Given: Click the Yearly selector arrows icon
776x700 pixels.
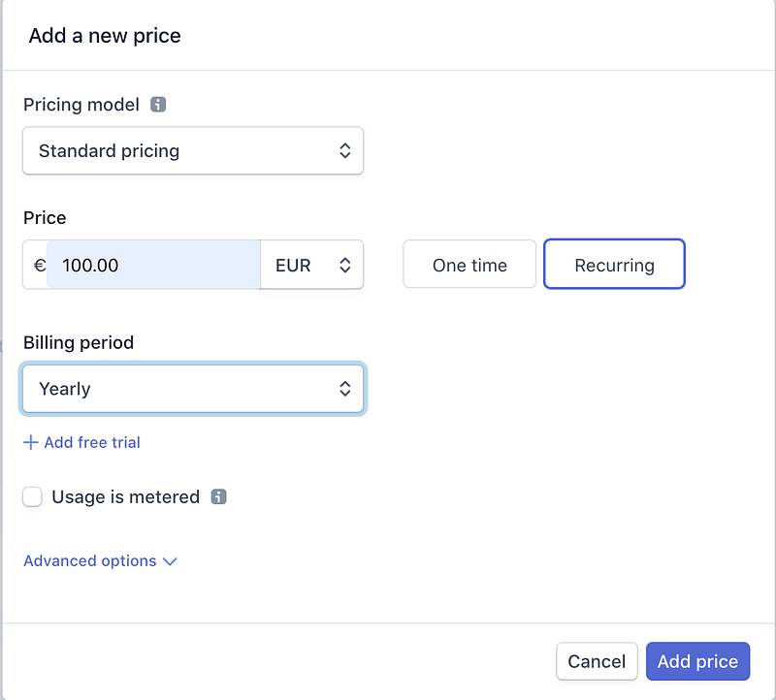Looking at the screenshot, I should [x=345, y=389].
